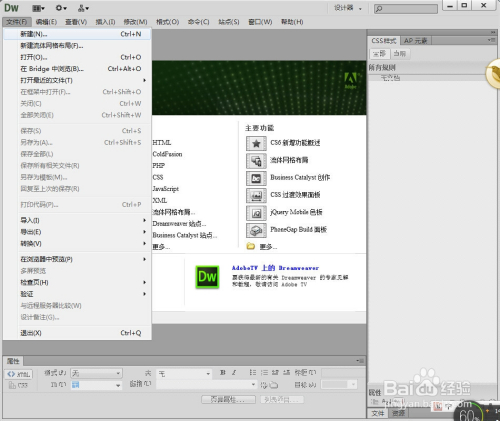Viewport: 500px width, 421px height.
Task: Open the format dropdown in properties panel
Action: click(x=97, y=373)
